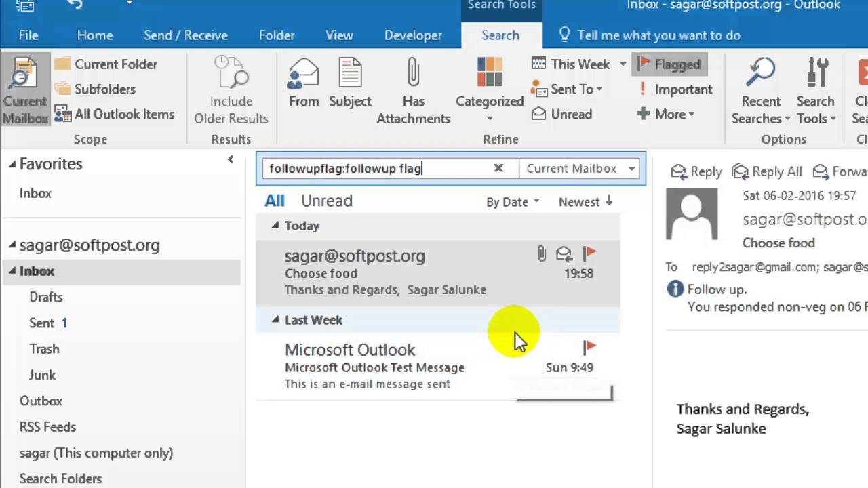Open the File tab

pyautogui.click(x=28, y=35)
